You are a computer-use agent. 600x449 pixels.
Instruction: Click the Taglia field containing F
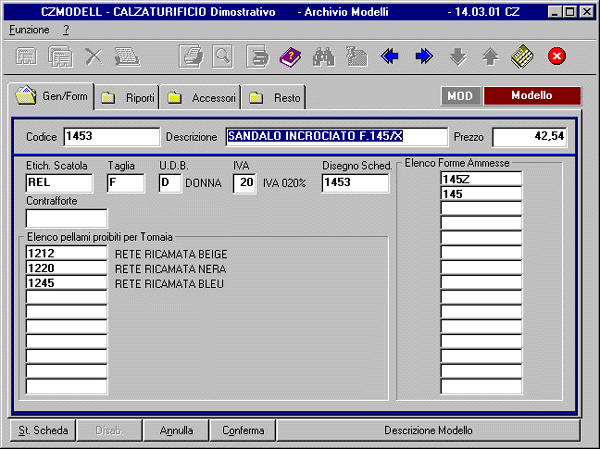point(126,183)
